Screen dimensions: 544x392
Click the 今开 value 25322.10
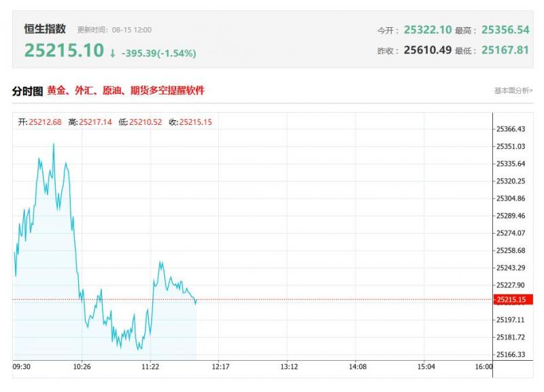click(428, 30)
